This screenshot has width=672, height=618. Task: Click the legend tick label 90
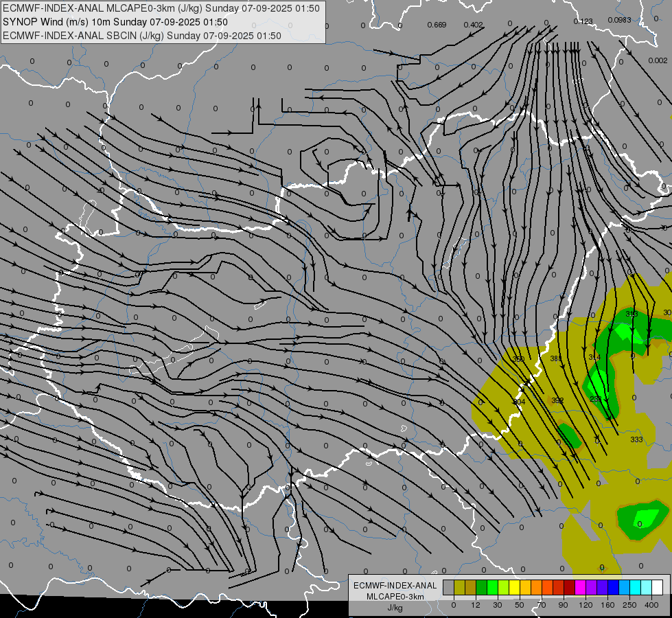click(x=563, y=605)
